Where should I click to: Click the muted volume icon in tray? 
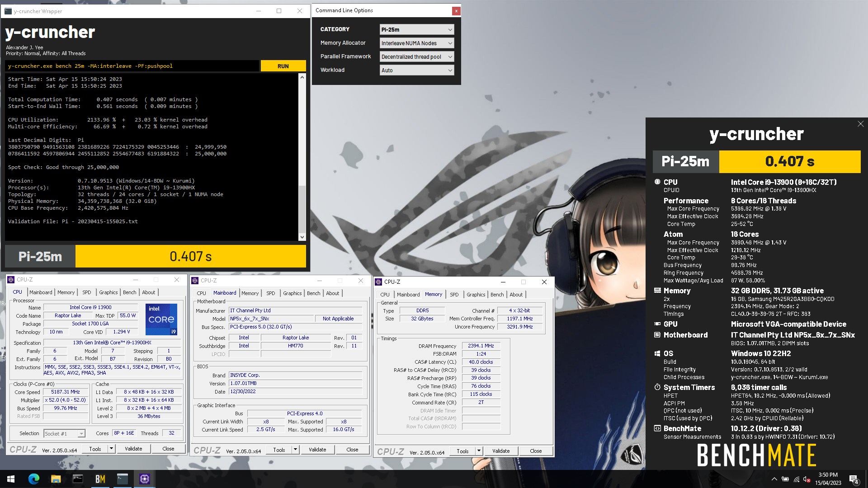tap(807, 479)
